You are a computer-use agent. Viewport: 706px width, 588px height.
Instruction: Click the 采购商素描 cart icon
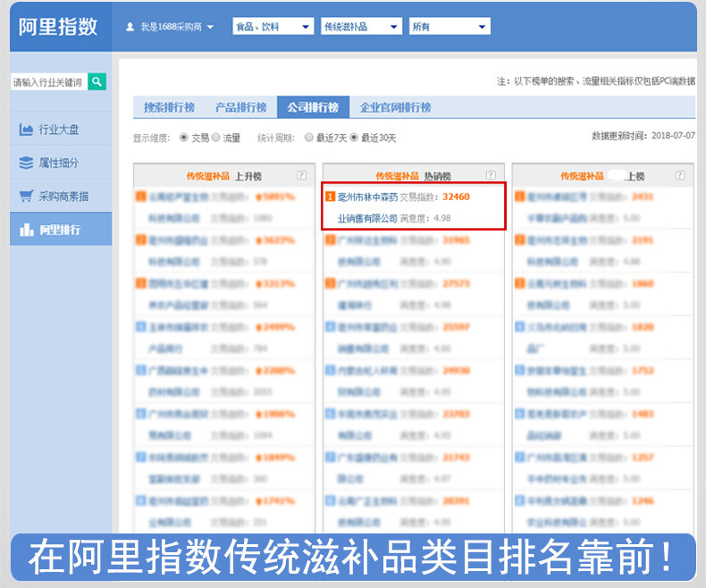(26, 196)
